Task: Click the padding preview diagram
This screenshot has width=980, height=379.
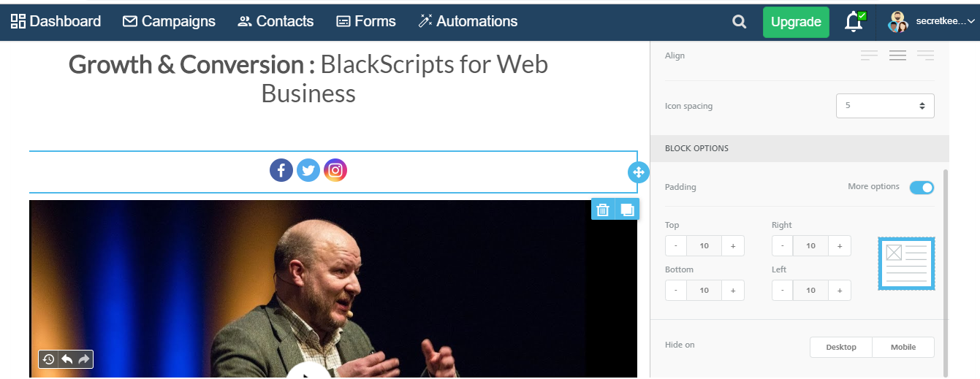Action: (x=906, y=264)
